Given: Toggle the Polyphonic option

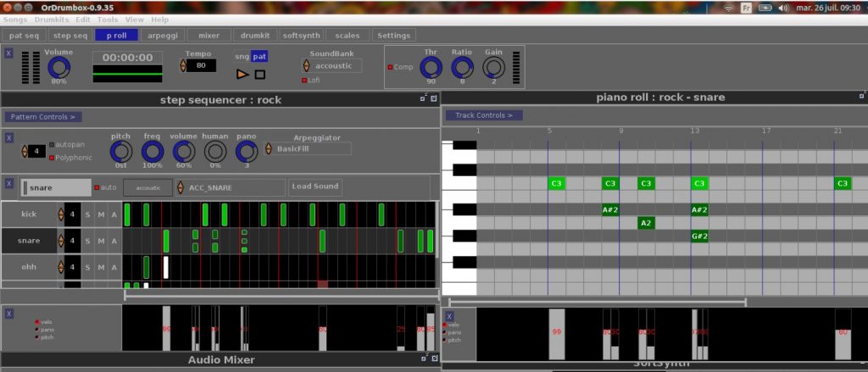Looking at the screenshot, I should [52, 158].
